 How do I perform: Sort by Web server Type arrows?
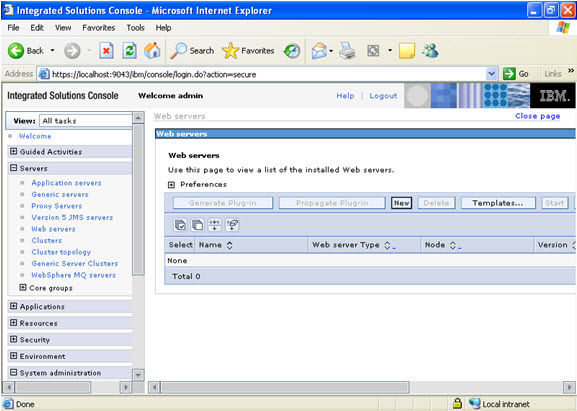pyautogui.click(x=387, y=245)
